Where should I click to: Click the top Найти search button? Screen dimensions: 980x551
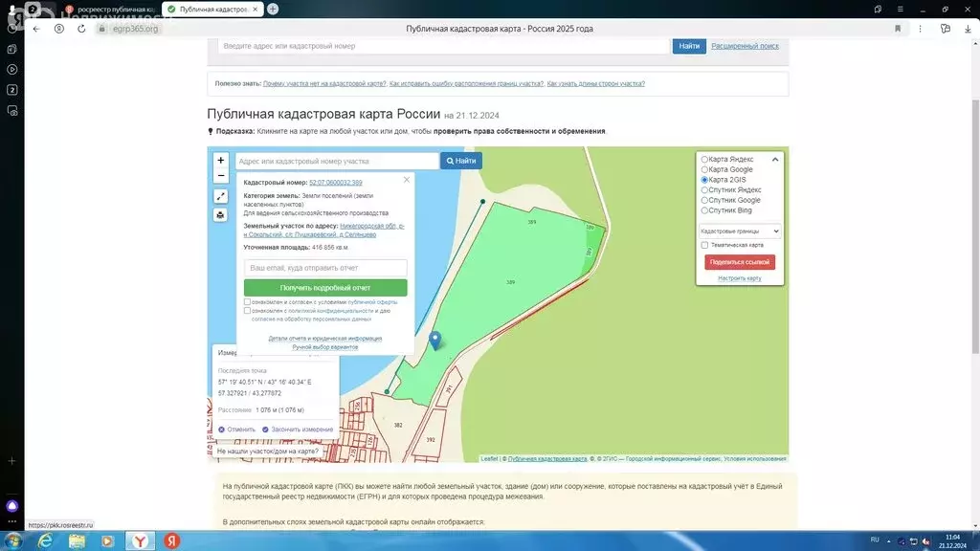tap(689, 46)
